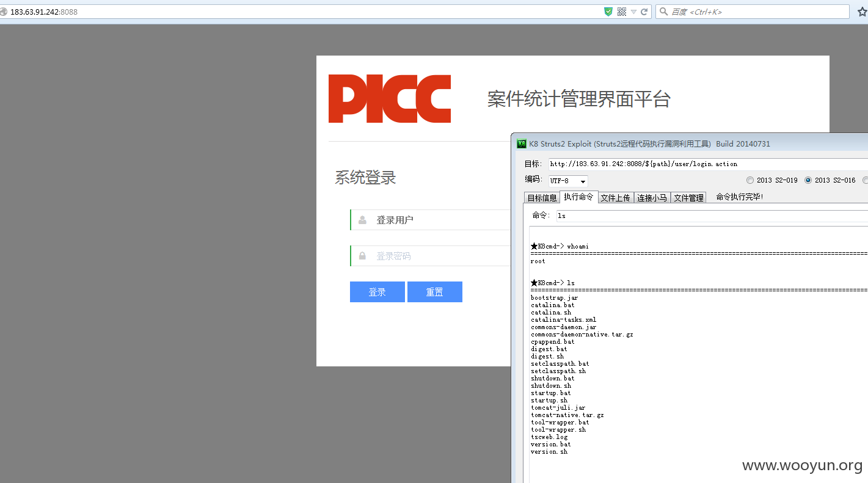Click catalina-tasks.xml in the output list
This screenshot has height=483, width=868.
click(563, 320)
